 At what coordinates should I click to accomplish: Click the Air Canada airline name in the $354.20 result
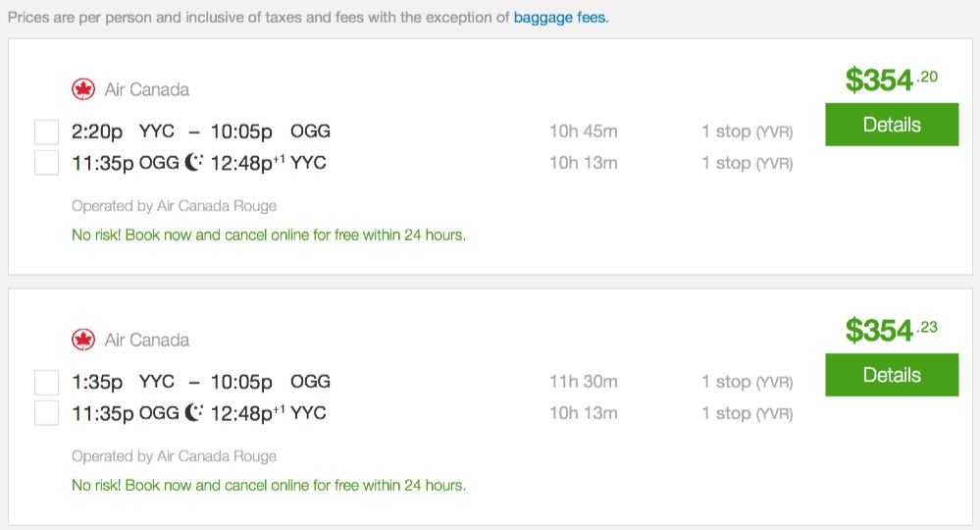pyautogui.click(x=146, y=89)
